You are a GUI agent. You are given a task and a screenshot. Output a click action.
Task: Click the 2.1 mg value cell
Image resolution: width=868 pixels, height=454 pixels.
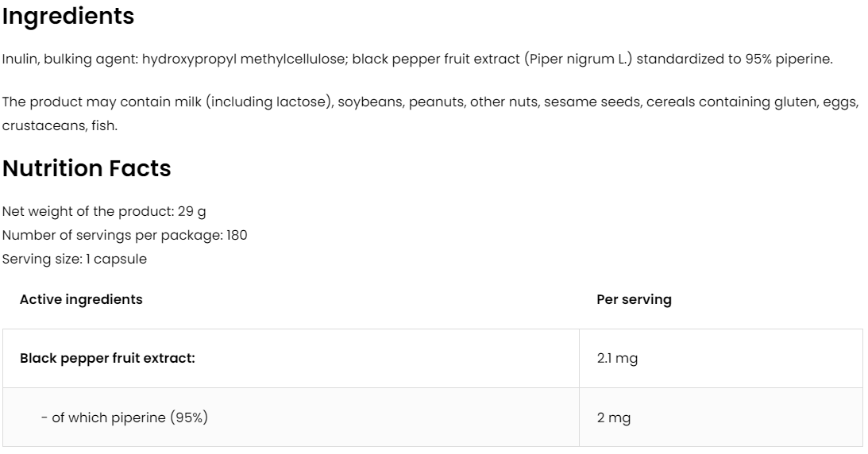pos(617,359)
